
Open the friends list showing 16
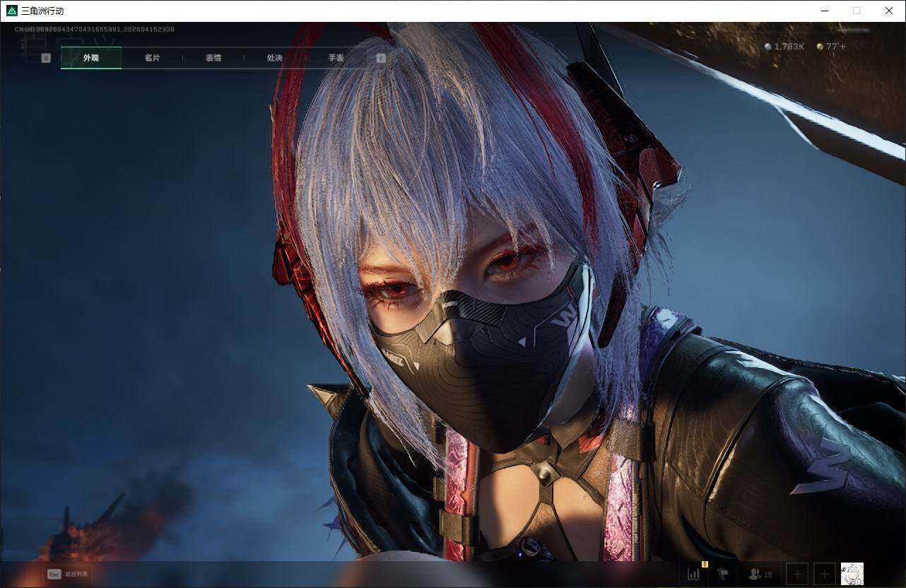(x=760, y=575)
